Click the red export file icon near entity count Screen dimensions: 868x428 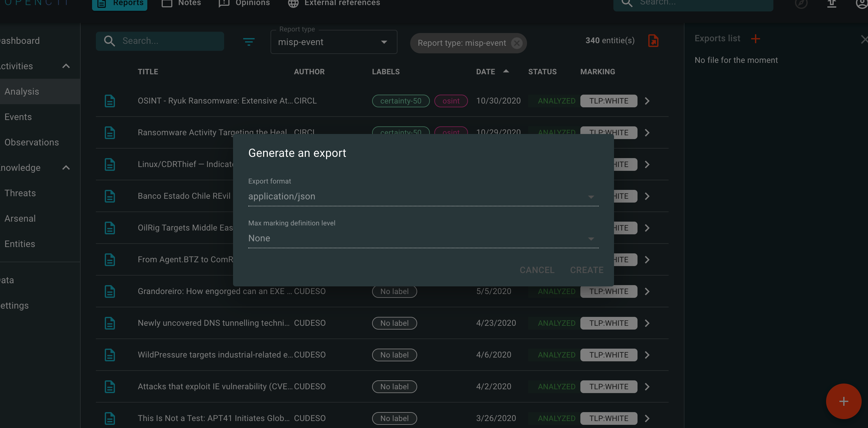pos(653,40)
